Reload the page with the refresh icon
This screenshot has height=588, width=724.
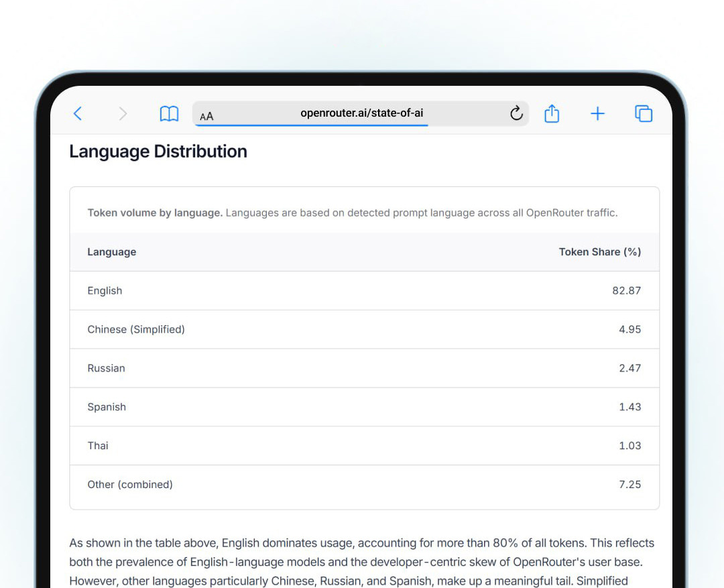(x=516, y=113)
